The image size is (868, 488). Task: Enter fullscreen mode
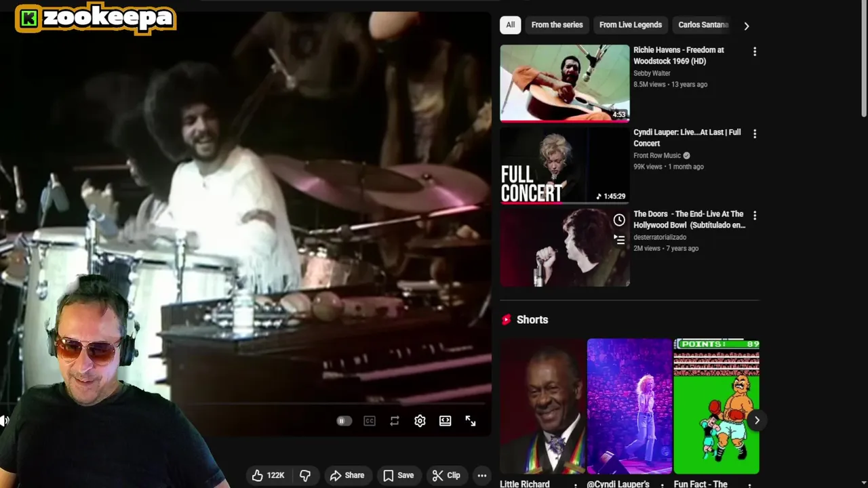point(471,421)
